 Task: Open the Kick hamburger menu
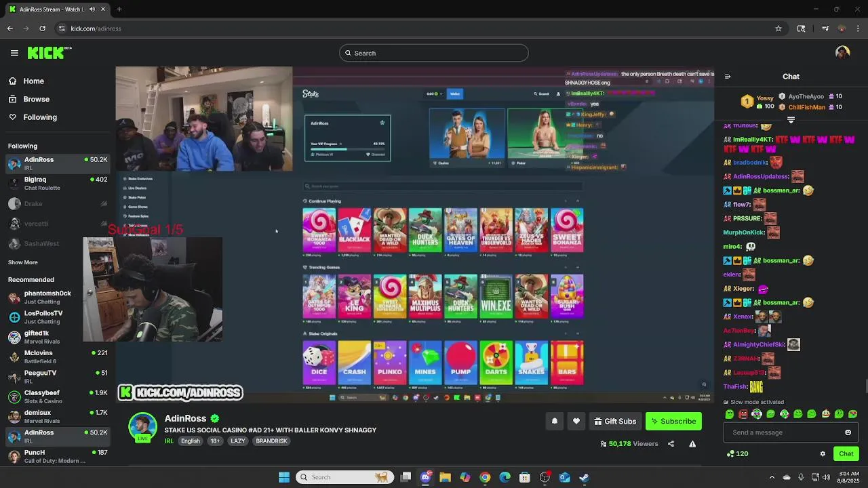(14, 53)
